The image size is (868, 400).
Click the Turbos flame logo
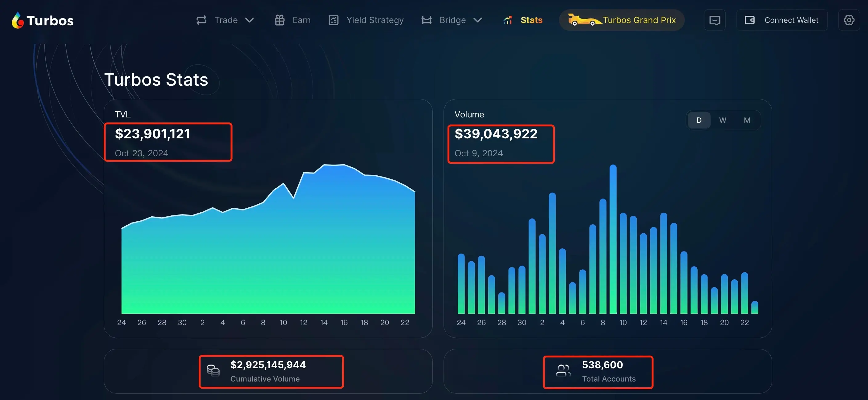coord(18,20)
